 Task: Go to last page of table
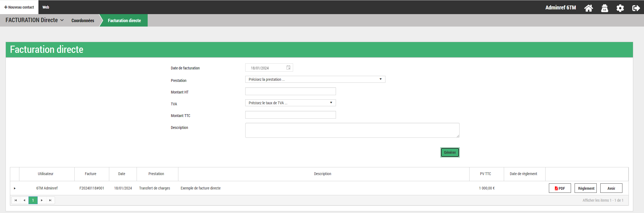[50, 200]
